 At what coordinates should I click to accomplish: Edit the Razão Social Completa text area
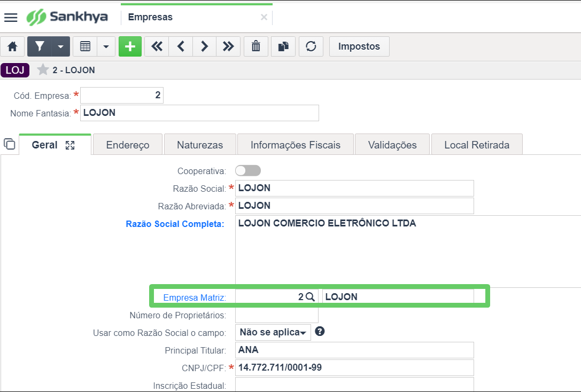point(408,251)
